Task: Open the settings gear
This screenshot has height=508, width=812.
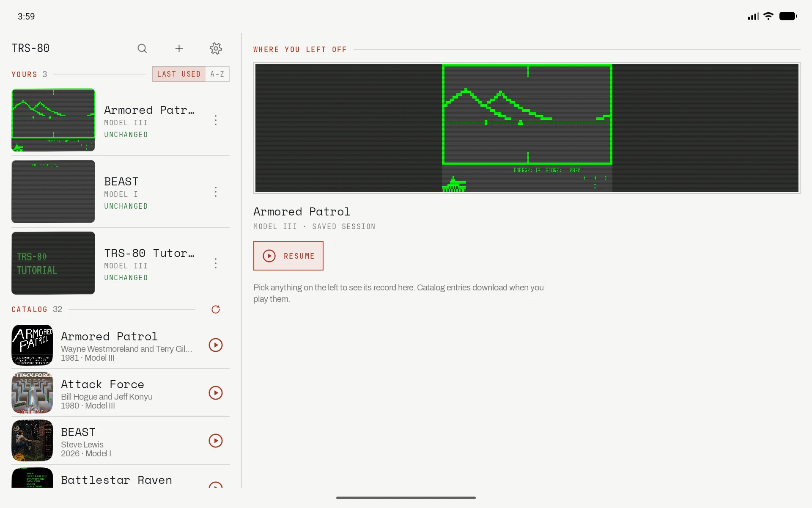Action: coord(216,48)
